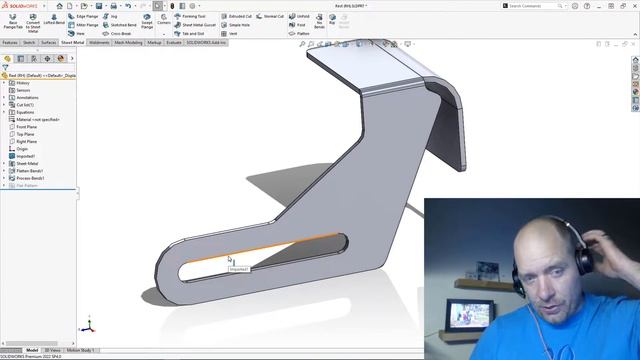Open PropertyManager panel tab
Viewport: 640px width, 360px height.
click(21, 59)
